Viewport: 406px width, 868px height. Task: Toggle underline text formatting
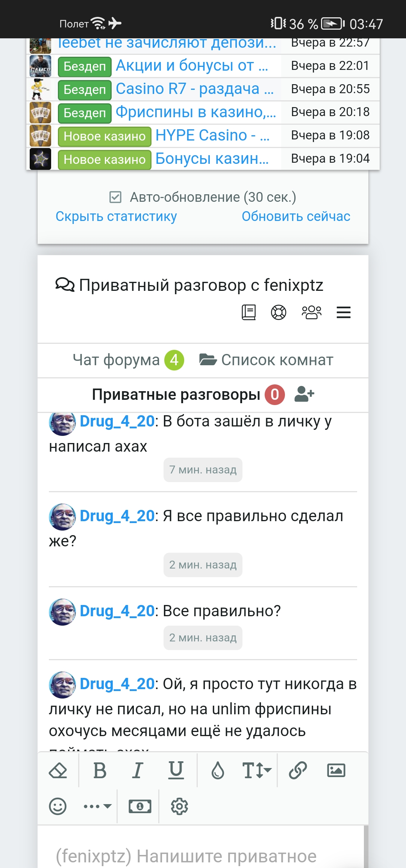coord(176,770)
